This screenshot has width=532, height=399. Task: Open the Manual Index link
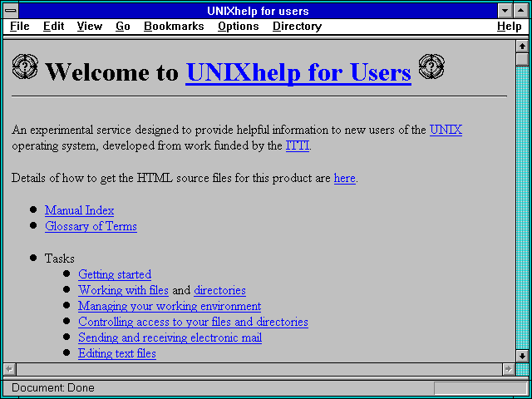click(x=80, y=210)
